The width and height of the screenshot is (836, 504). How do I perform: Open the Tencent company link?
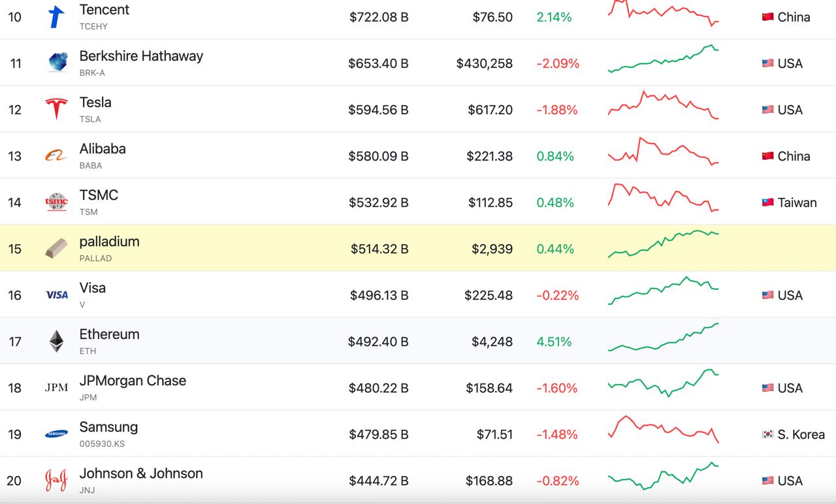coord(104,10)
